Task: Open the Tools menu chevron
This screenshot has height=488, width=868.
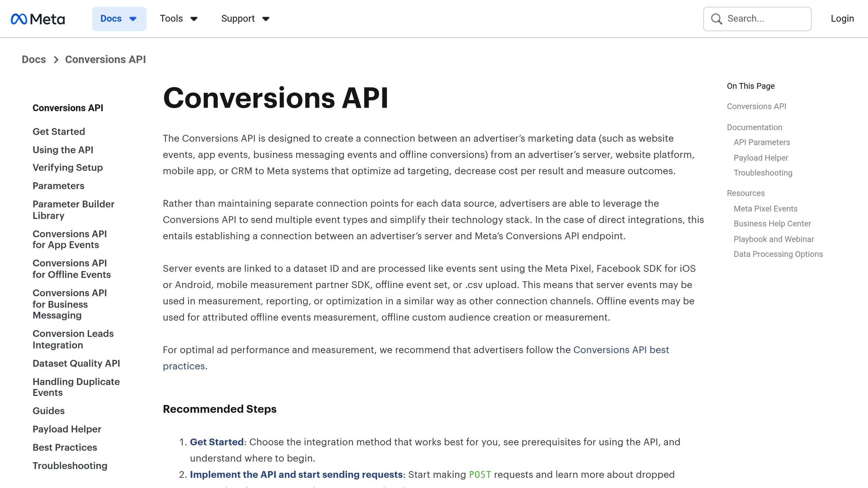Action: coord(194,19)
